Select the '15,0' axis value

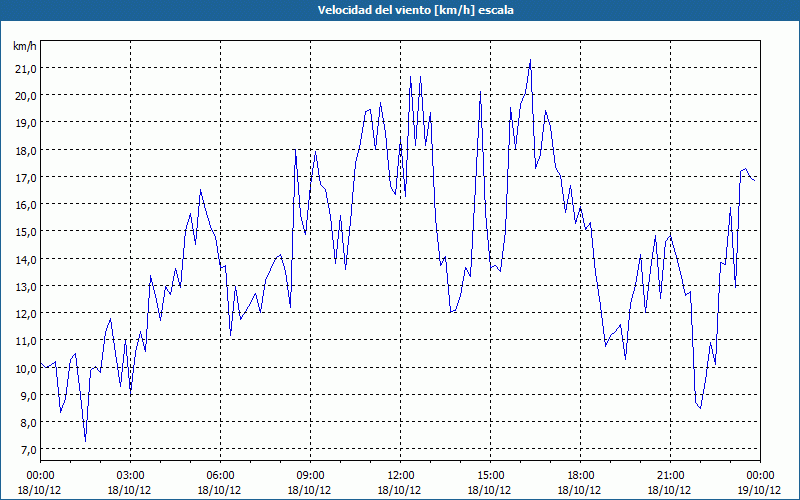pos(25,232)
